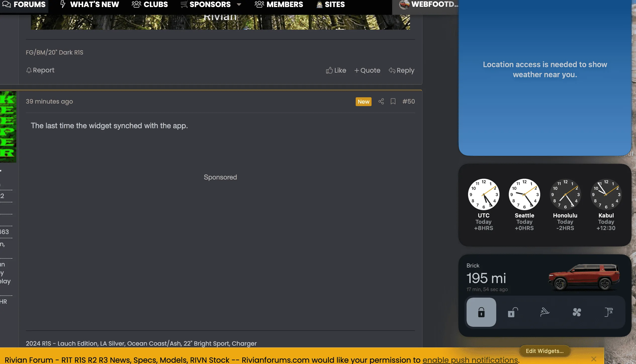Click the Sponsored label
This screenshot has height=364, width=636.
tap(220, 177)
